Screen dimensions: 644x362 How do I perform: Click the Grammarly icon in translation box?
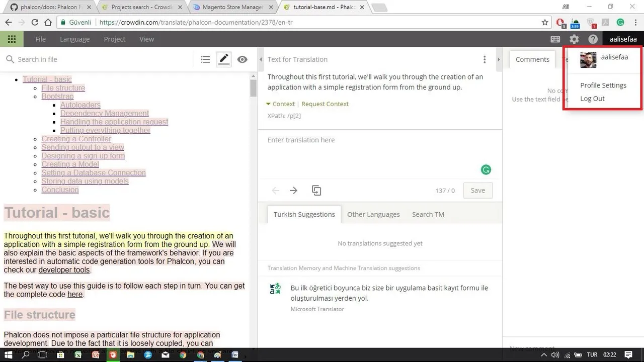tap(486, 170)
